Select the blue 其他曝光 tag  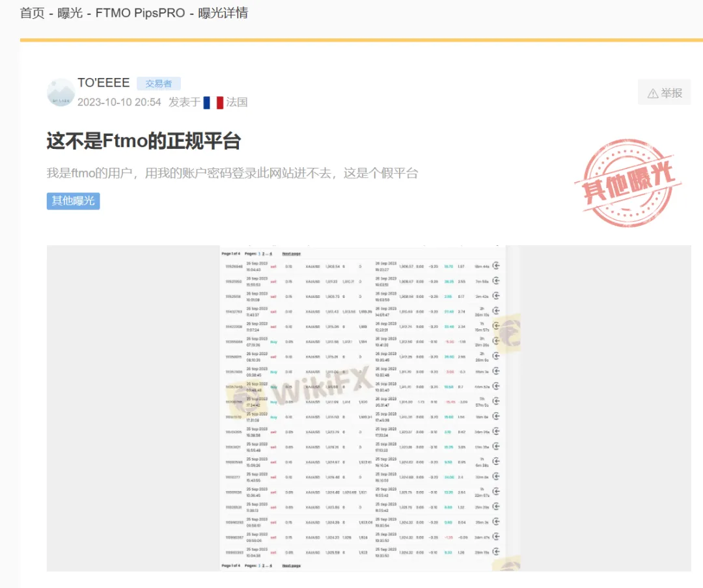tap(73, 201)
